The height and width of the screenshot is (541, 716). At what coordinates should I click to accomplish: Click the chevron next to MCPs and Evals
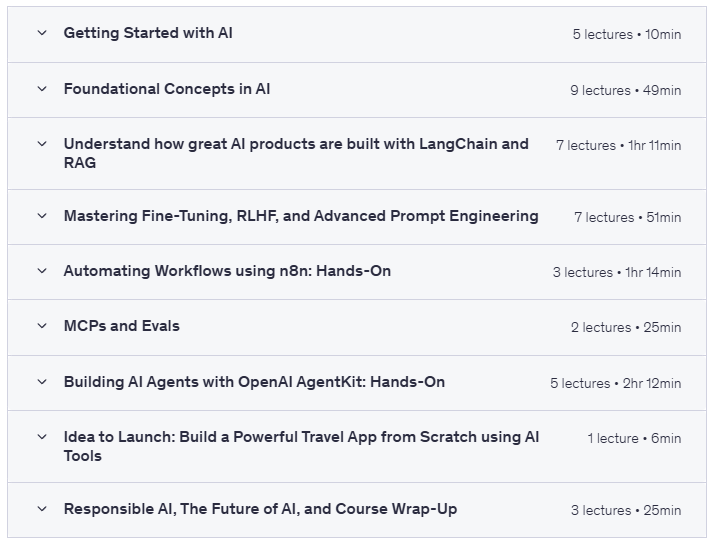tap(42, 326)
